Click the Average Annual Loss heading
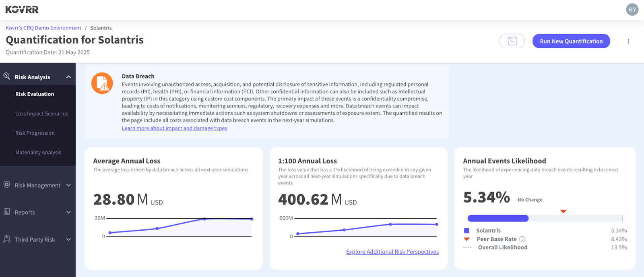 pos(127,161)
